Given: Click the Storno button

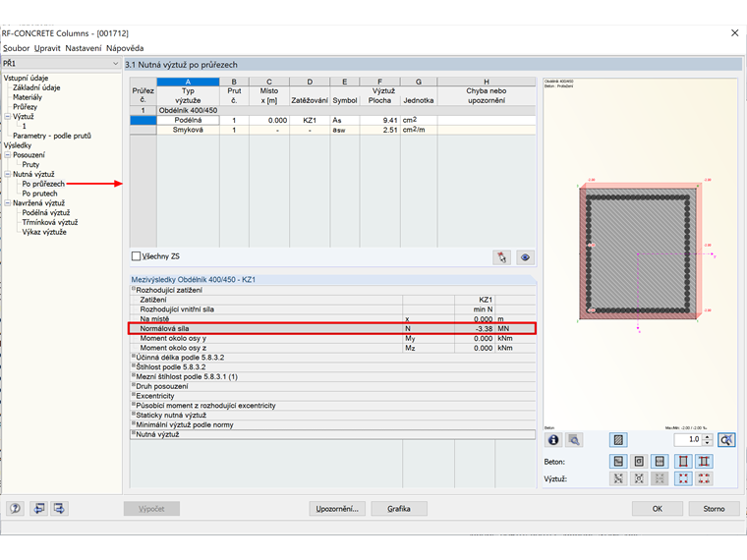Looking at the screenshot, I should pos(715,509).
